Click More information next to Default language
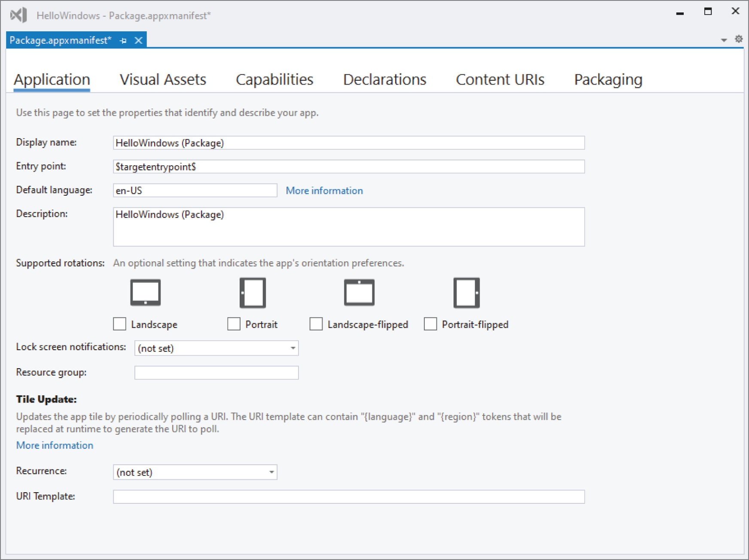The width and height of the screenshot is (749, 560). click(324, 190)
